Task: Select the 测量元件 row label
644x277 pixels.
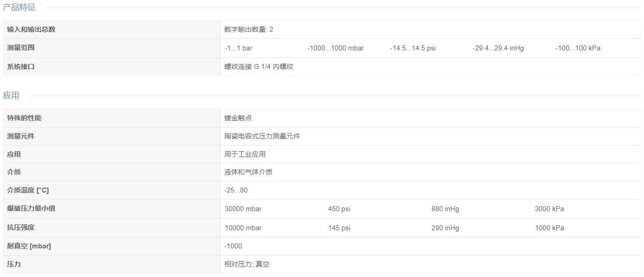Action: click(x=21, y=136)
